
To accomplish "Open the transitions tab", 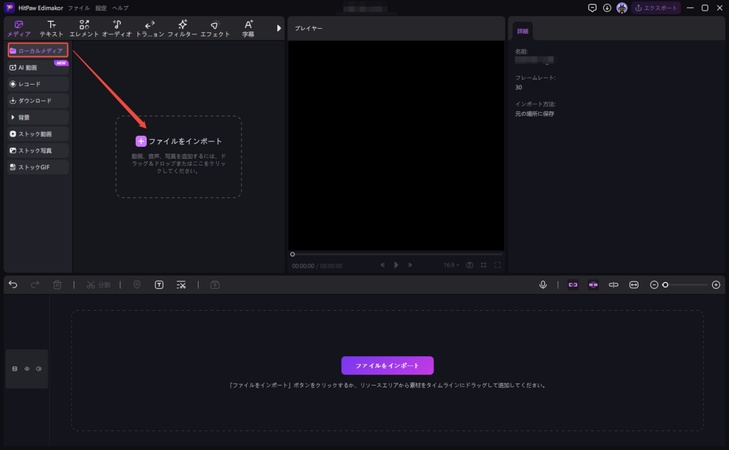I will click(150, 28).
